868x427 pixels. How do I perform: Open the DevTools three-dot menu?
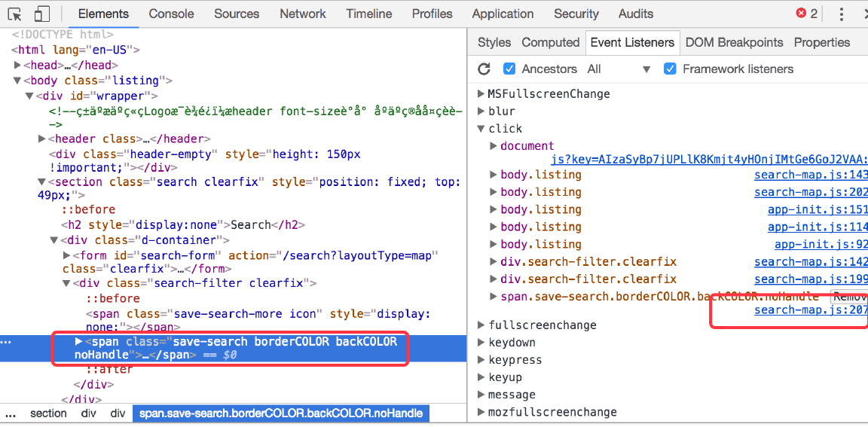pos(842,14)
